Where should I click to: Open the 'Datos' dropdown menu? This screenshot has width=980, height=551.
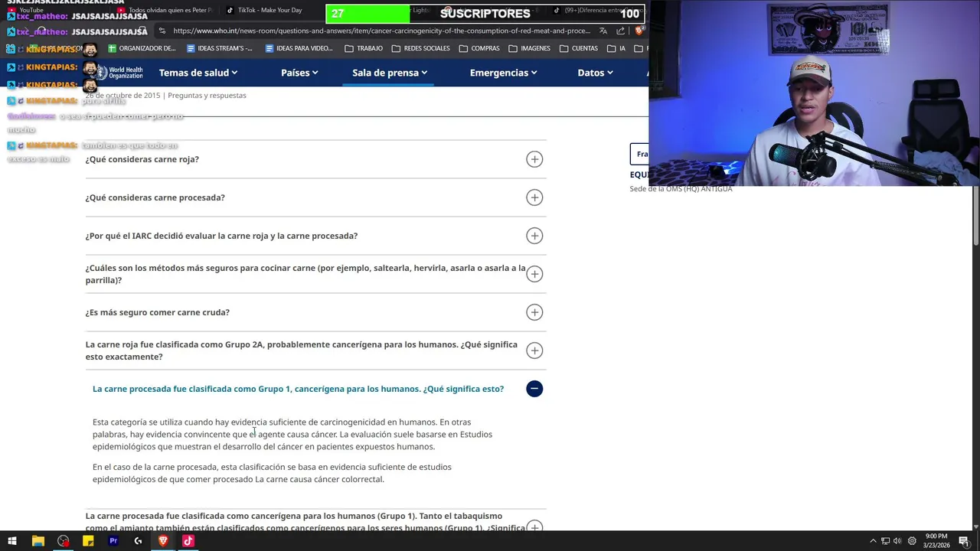tap(595, 73)
